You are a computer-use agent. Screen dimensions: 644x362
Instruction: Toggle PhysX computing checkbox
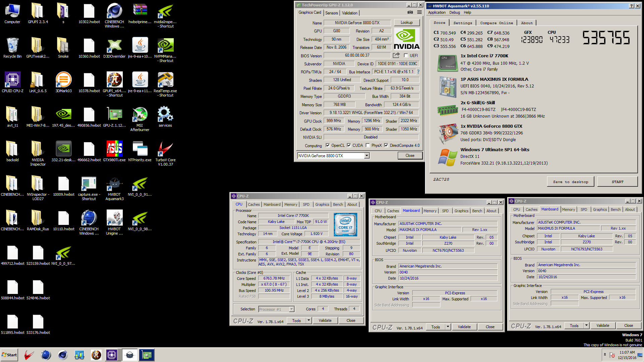click(x=368, y=145)
